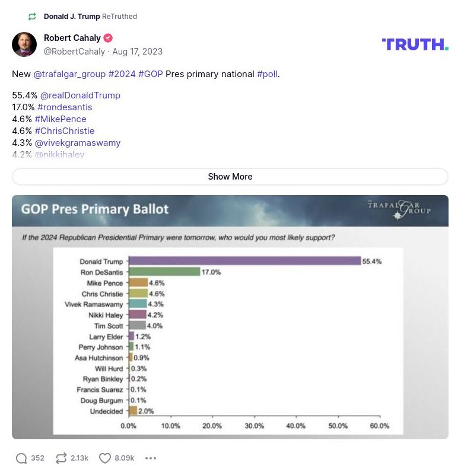Follow the #2024 hashtag link
Image resolution: width=461 pixels, height=476 pixels.
[x=122, y=74]
